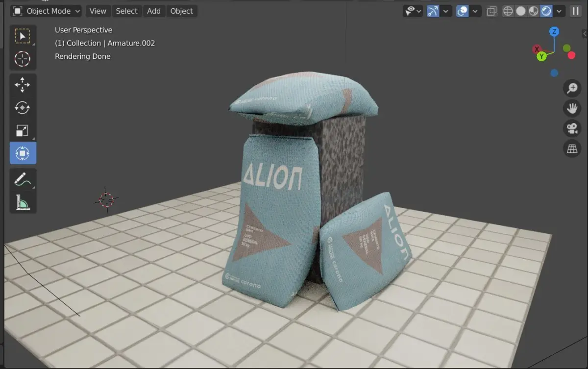Select the Transform tool

coord(23,153)
